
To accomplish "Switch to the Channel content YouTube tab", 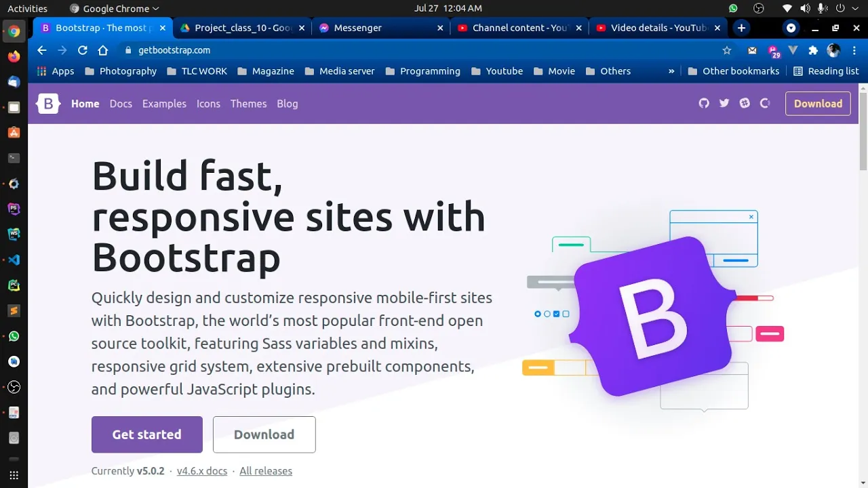I will 519,28.
